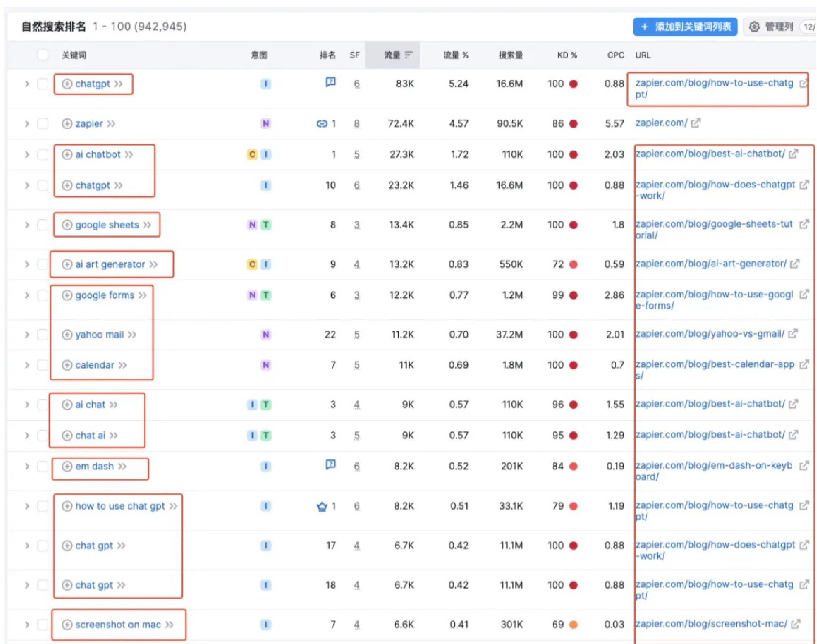Expand the calendar row details
This screenshot has width=817, height=644.
pos(27,365)
